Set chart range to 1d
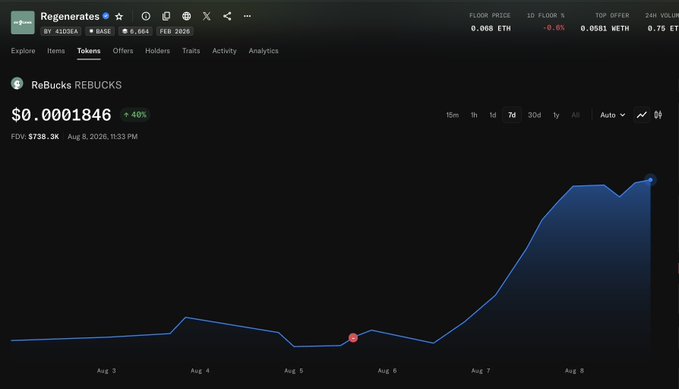This screenshot has width=679, height=389. click(492, 115)
